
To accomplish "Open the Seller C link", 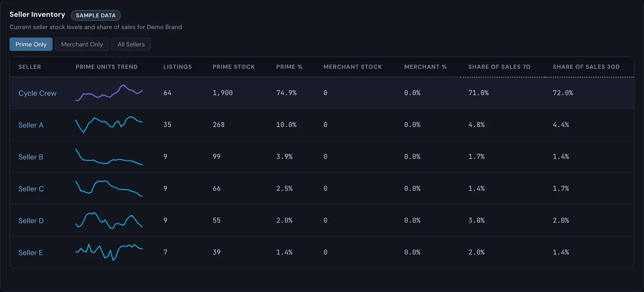I will (31, 189).
